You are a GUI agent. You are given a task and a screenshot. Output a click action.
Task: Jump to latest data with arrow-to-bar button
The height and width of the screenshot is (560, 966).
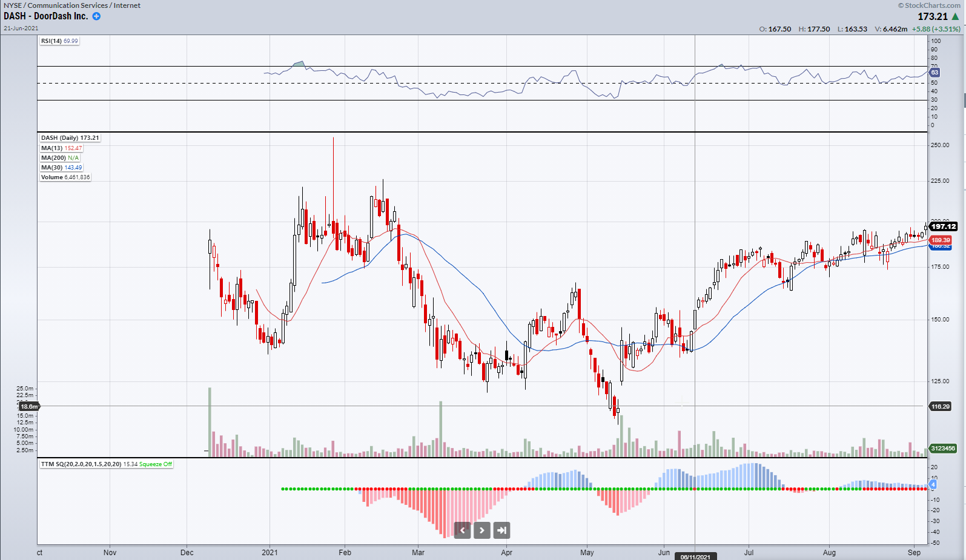pyautogui.click(x=501, y=530)
